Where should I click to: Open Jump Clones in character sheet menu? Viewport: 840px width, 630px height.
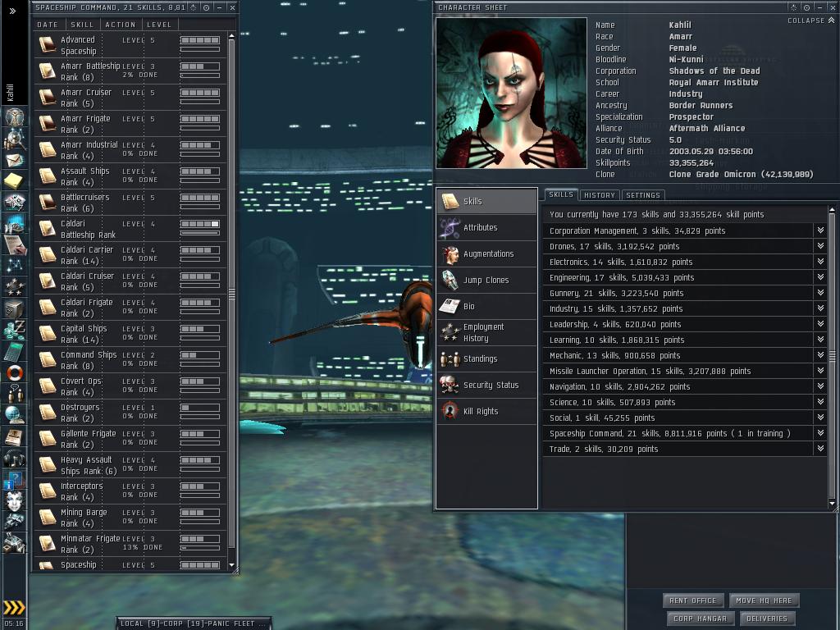coord(486,281)
